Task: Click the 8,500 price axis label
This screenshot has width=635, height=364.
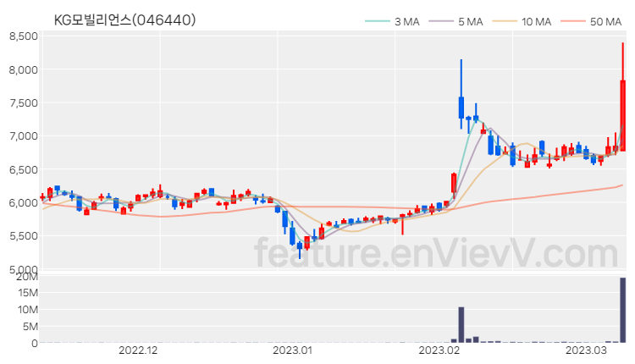Action: coord(24,36)
